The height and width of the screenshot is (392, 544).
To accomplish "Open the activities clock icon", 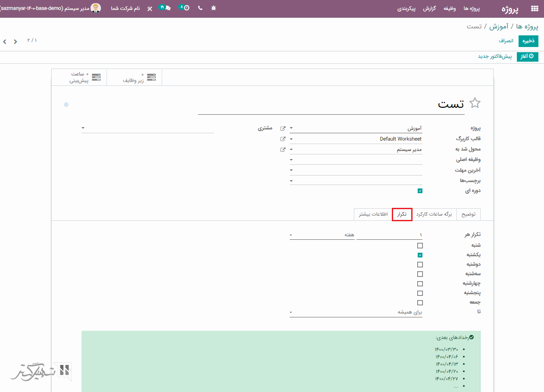I will pos(184,8).
